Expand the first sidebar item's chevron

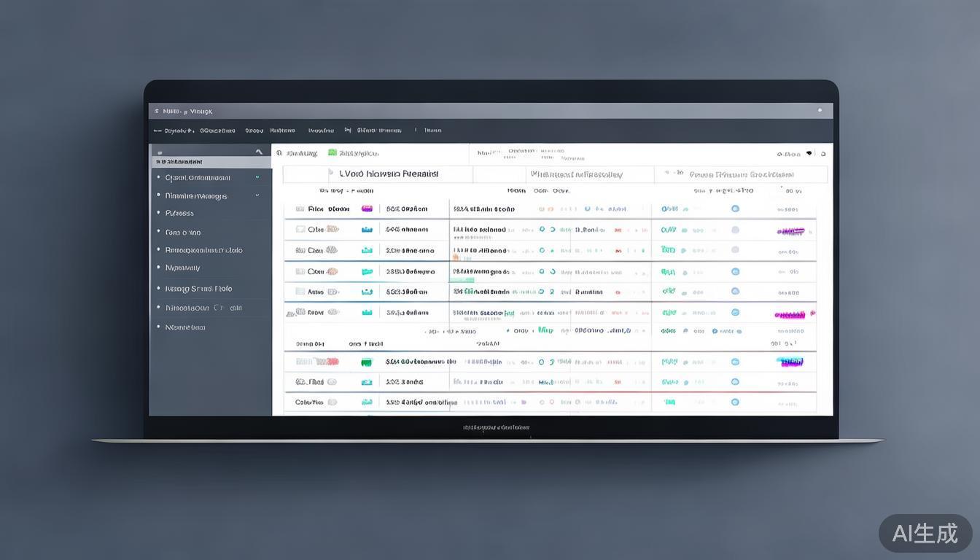point(257,177)
